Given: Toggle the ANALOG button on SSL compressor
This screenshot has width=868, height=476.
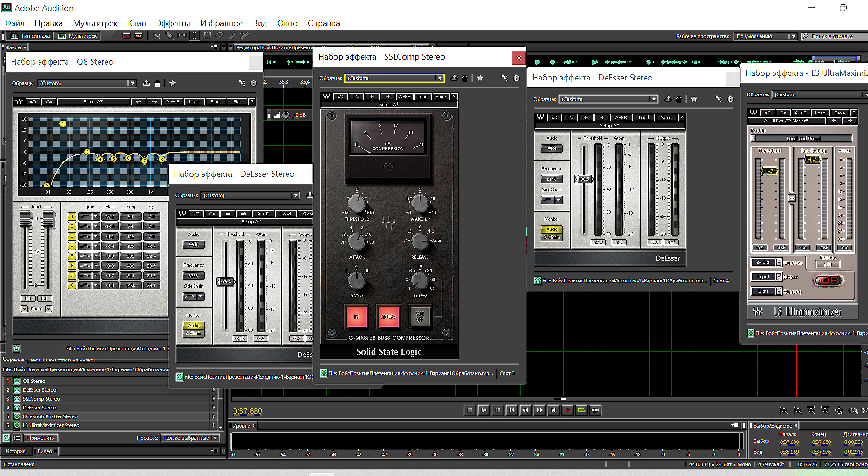Looking at the screenshot, I should (388, 316).
